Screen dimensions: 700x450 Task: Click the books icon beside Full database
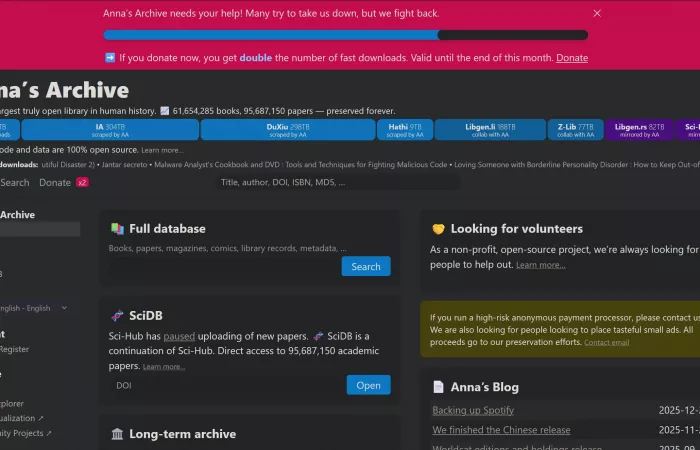117,229
